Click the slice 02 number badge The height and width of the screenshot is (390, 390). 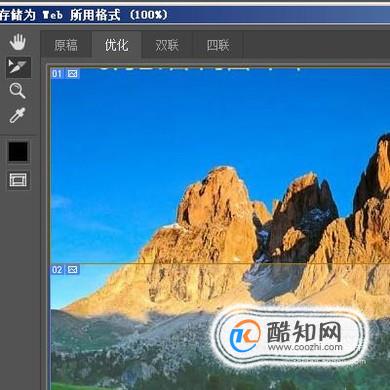(57, 270)
